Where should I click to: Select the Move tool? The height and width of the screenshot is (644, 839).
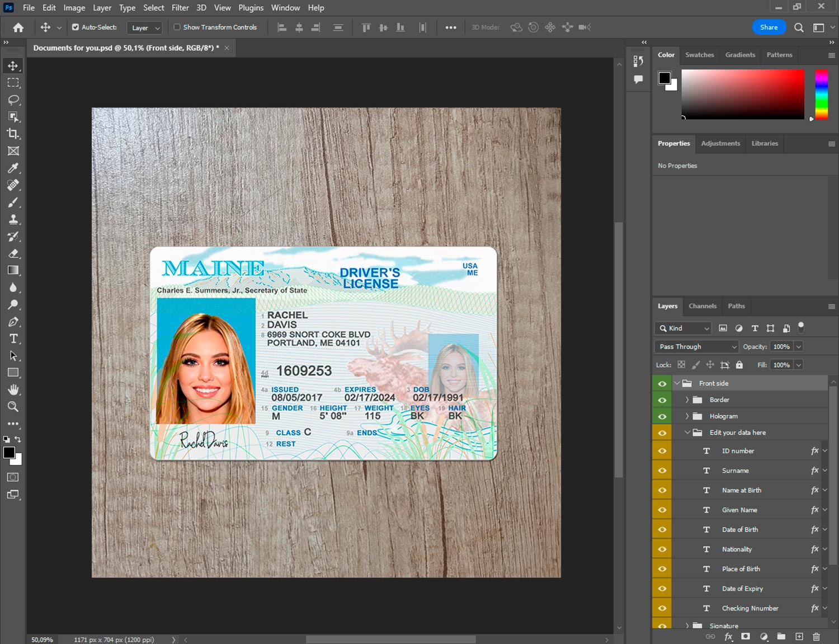click(x=13, y=65)
